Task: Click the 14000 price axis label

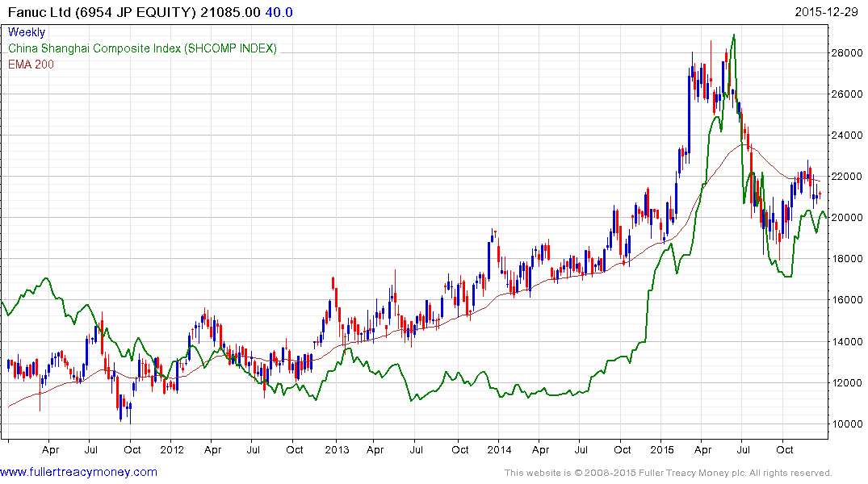Action: click(849, 342)
